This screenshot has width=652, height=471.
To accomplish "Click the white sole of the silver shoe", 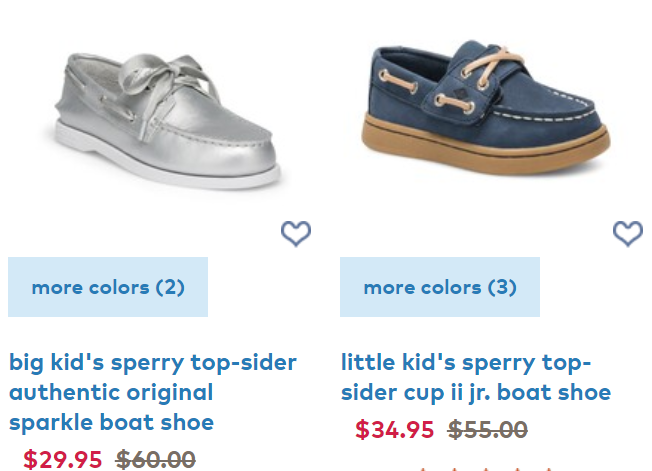I will click(x=168, y=160).
